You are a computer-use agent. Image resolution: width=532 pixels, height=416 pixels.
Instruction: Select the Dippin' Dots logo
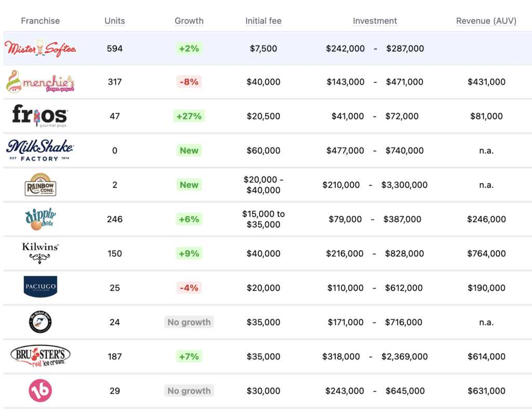click(x=41, y=219)
